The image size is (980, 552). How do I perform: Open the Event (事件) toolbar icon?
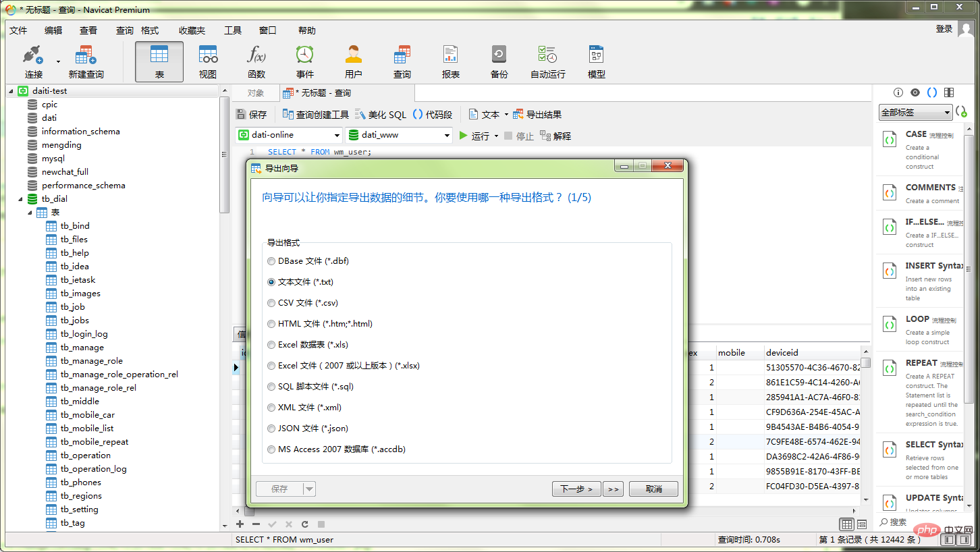point(305,62)
